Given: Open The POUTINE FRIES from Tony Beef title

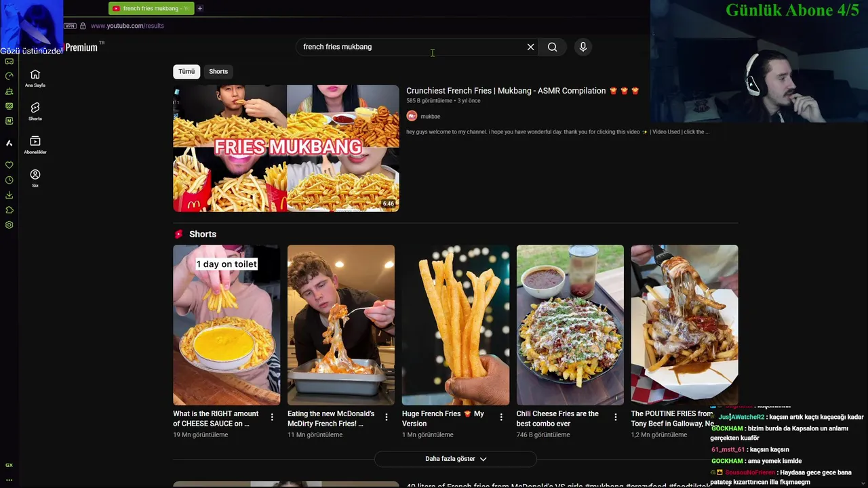Looking at the screenshot, I should coord(671,419).
